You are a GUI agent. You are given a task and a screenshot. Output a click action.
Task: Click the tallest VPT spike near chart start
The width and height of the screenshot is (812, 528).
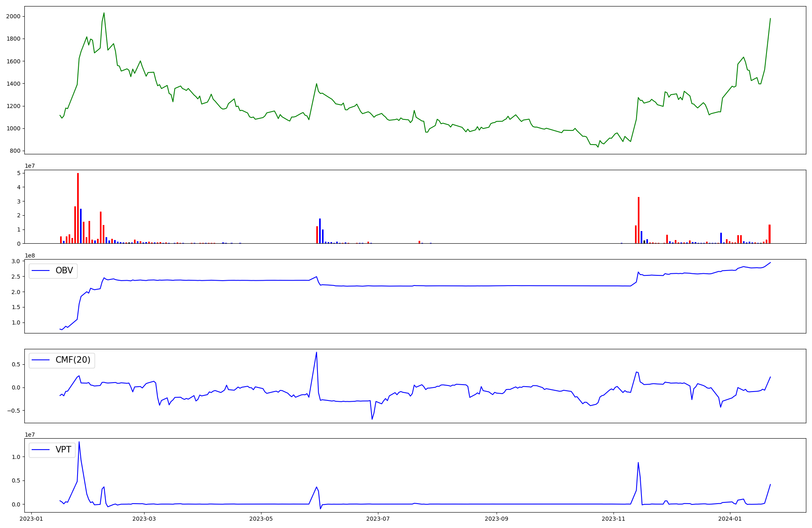pos(79,442)
